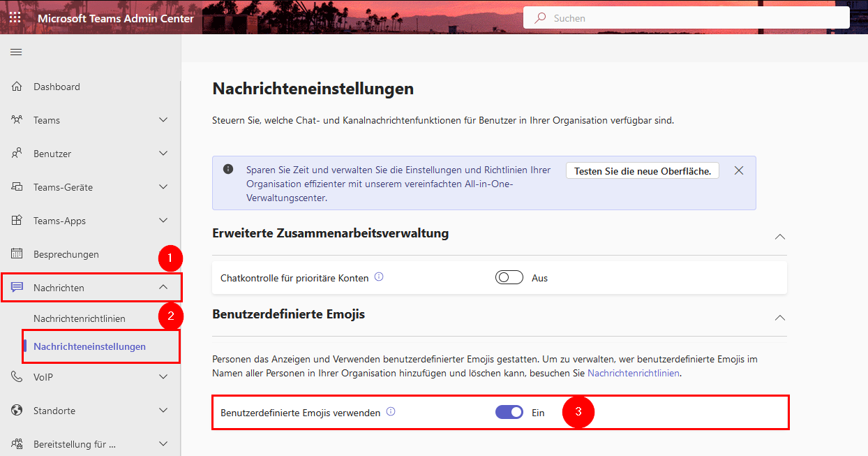Expand the Teams sidebar section chevron
868x456 pixels.
point(163,120)
